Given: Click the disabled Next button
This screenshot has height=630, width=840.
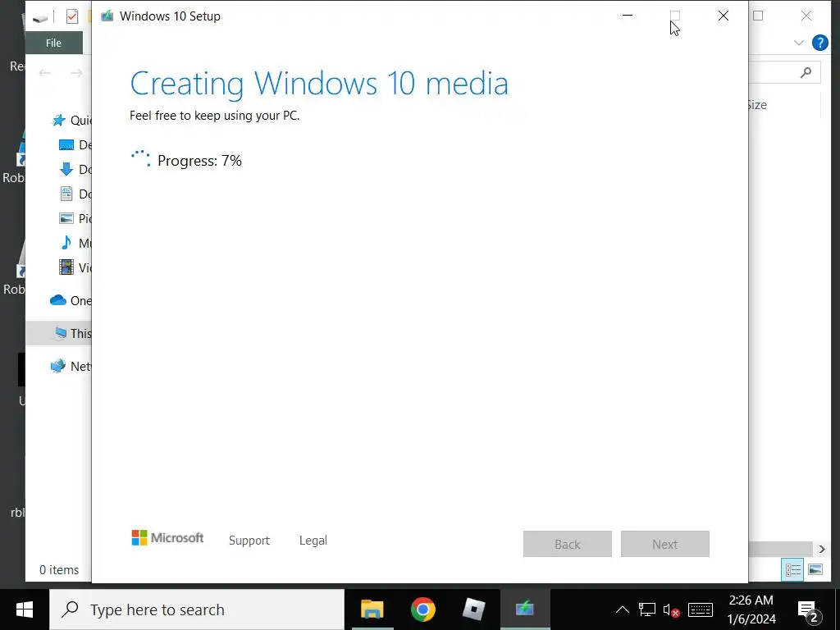Looking at the screenshot, I should click(664, 544).
